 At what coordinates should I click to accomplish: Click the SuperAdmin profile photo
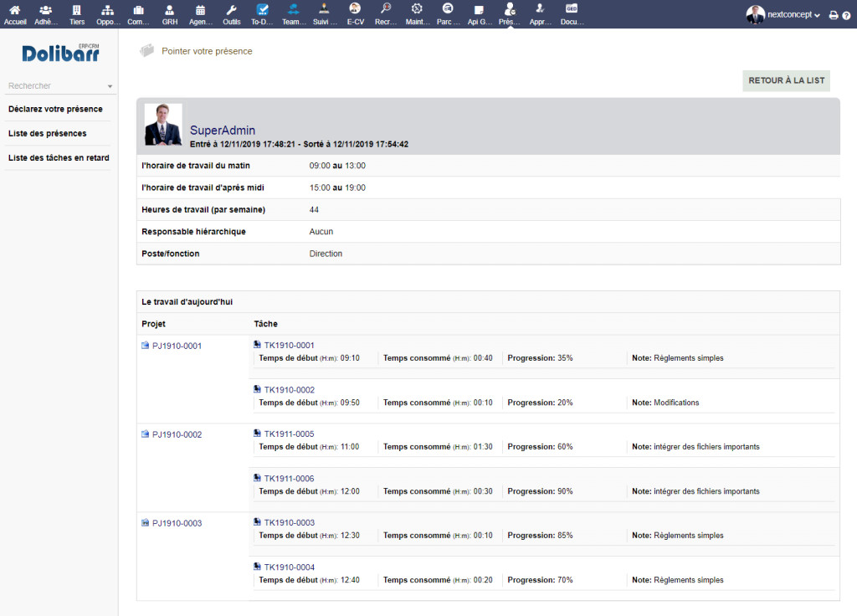coord(163,125)
